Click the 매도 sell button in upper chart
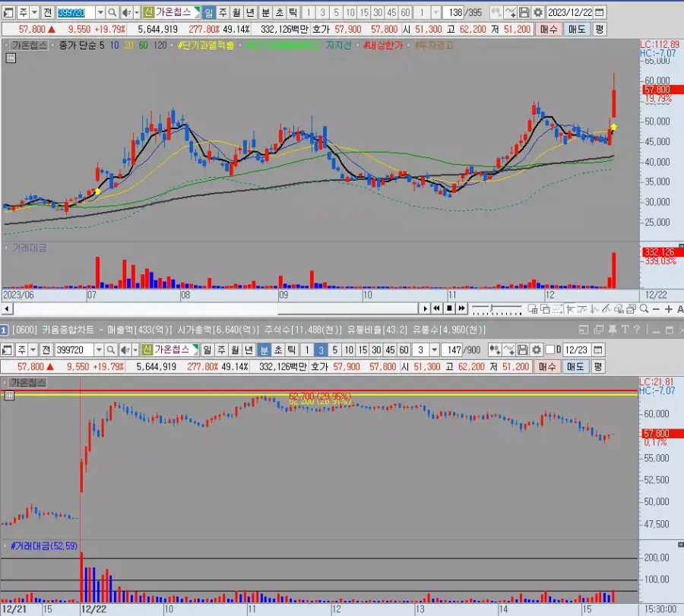Viewport: 684px width, 616px height. coord(577,29)
